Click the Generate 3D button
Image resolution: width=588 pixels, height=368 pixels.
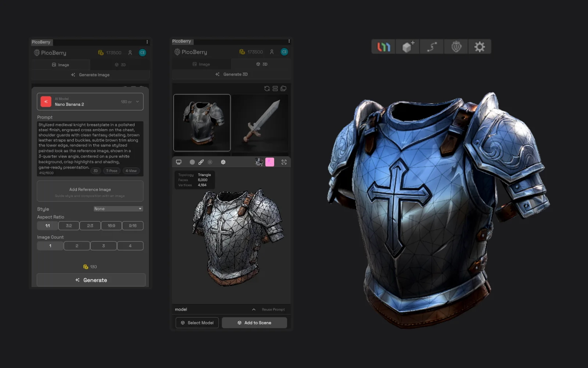click(x=232, y=74)
